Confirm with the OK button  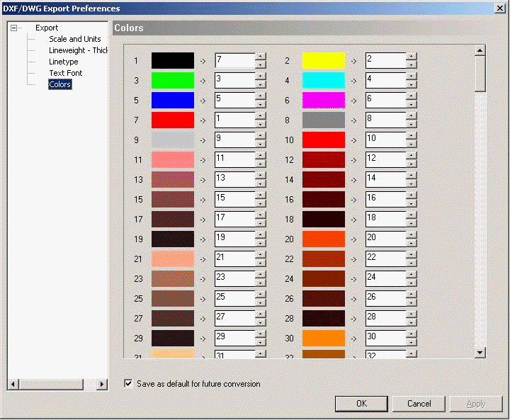(x=361, y=404)
